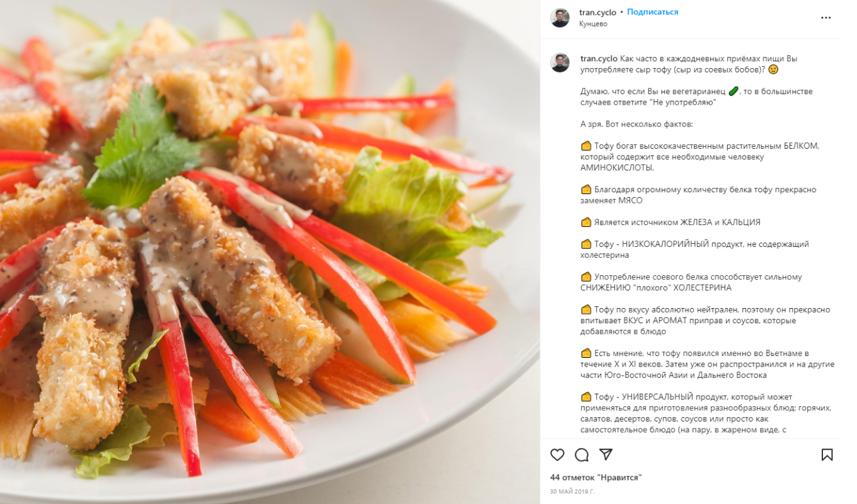Click the smiley emoji after the question
The image size is (857, 504).
[x=773, y=69]
